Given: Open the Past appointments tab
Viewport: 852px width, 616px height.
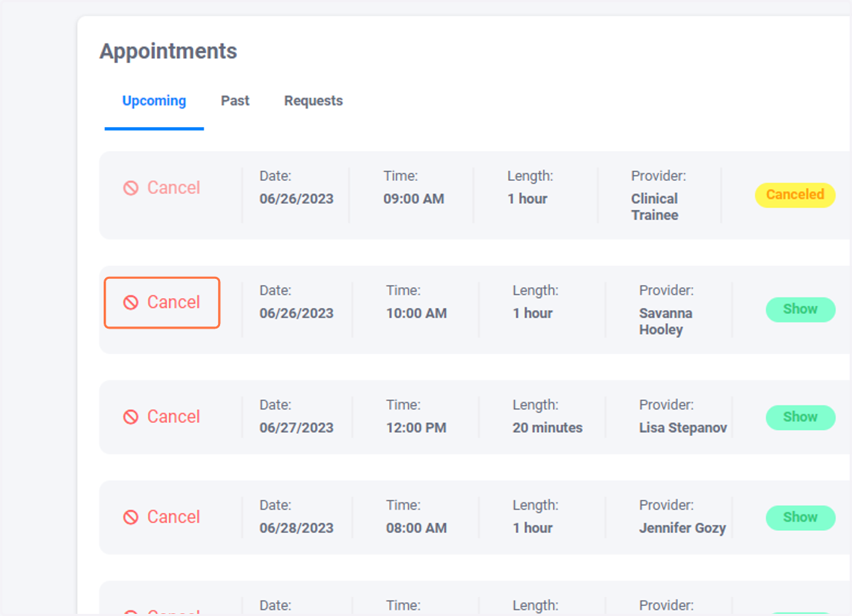Looking at the screenshot, I should (x=235, y=101).
